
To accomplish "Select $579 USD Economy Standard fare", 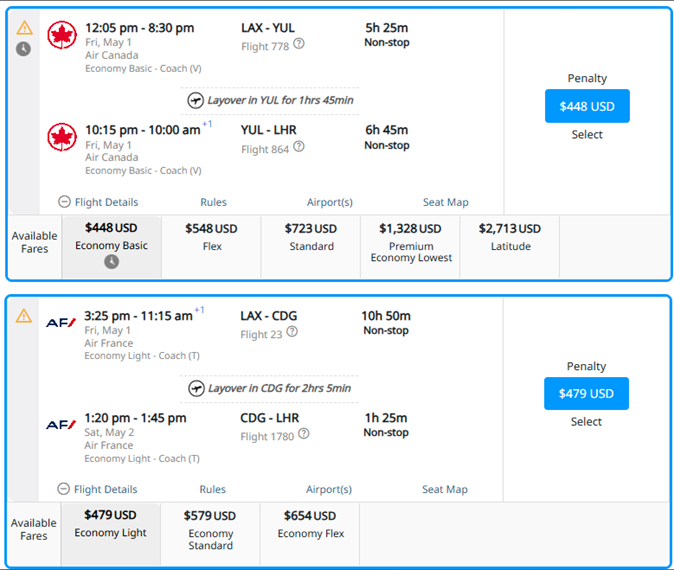I will click(210, 530).
